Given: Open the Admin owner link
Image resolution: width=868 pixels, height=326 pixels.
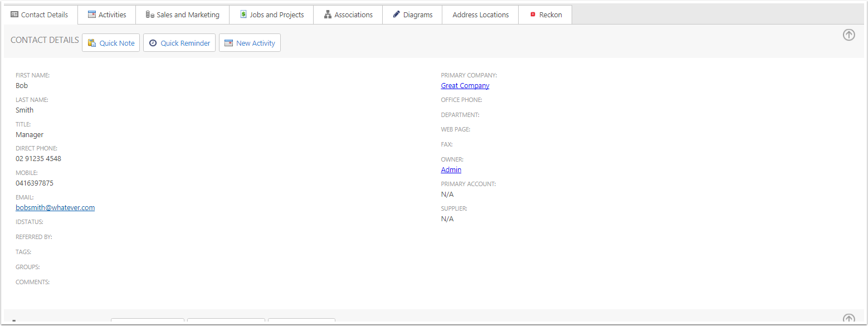Looking at the screenshot, I should point(451,169).
